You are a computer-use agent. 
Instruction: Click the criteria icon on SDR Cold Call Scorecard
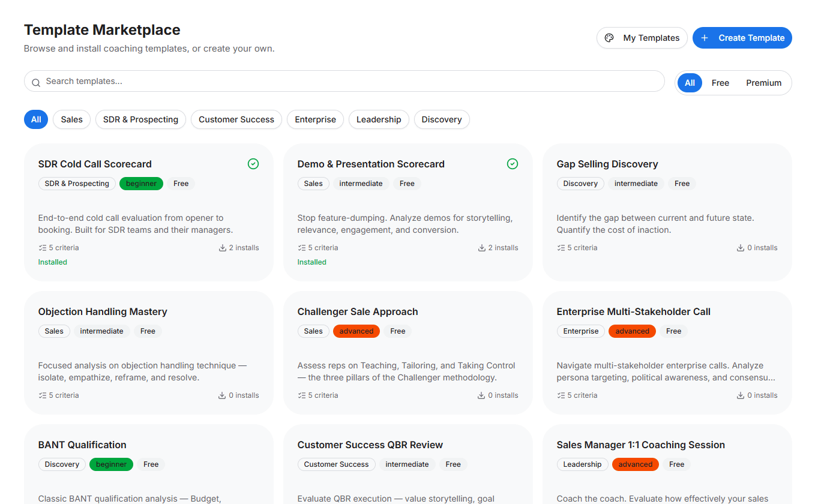[43, 247]
